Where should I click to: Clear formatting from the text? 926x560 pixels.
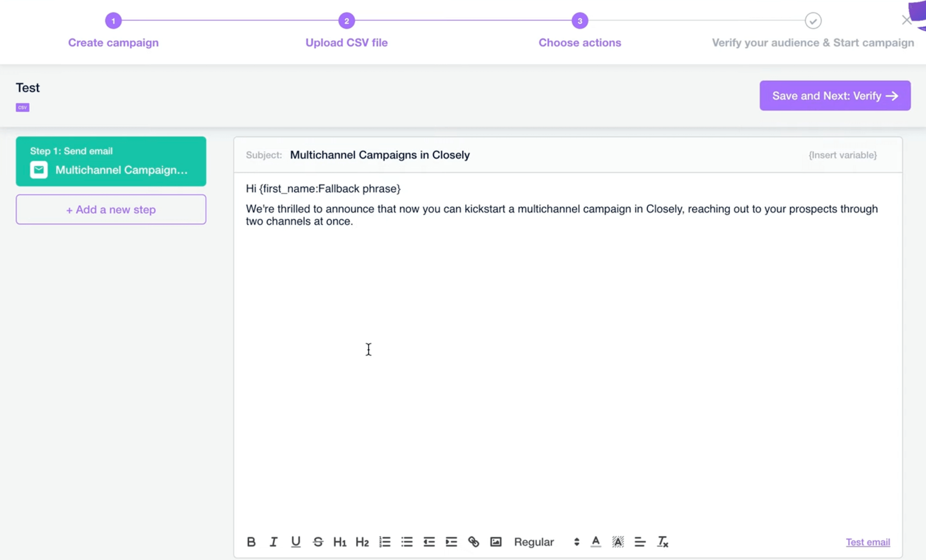point(663,541)
